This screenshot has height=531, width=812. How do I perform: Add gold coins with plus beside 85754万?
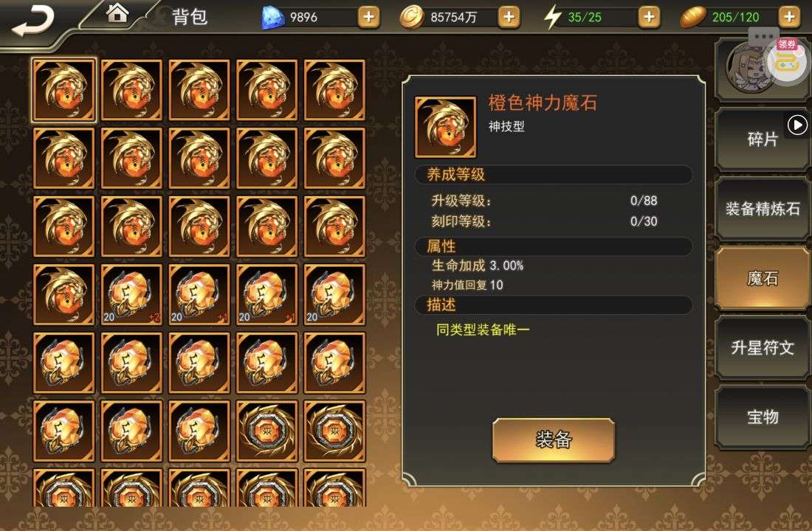tap(509, 17)
